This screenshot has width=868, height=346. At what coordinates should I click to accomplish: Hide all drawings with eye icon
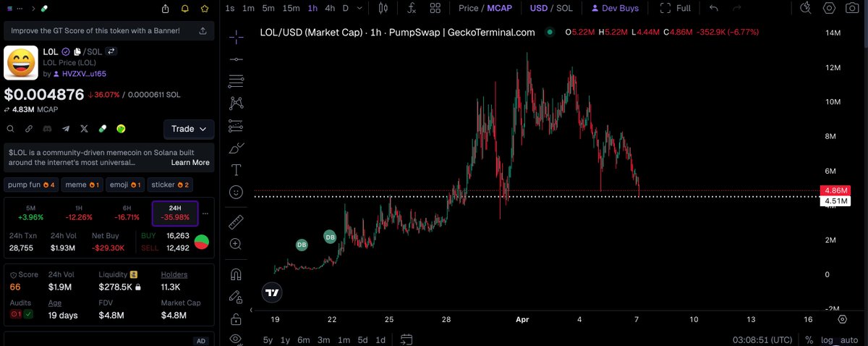pos(236,339)
